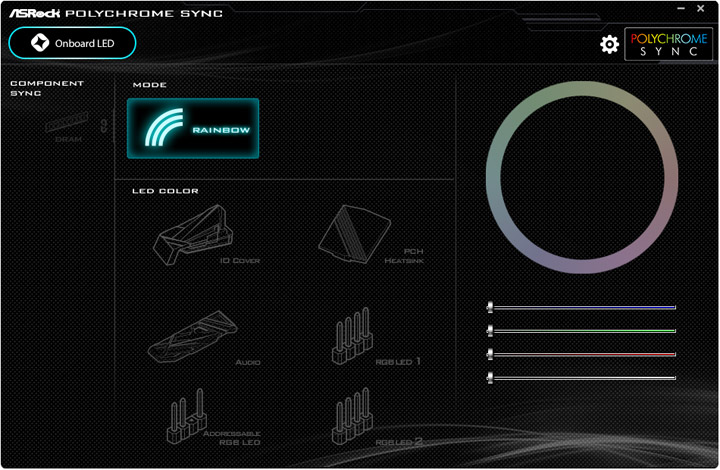Click the red channel slider

pyautogui.click(x=581, y=354)
